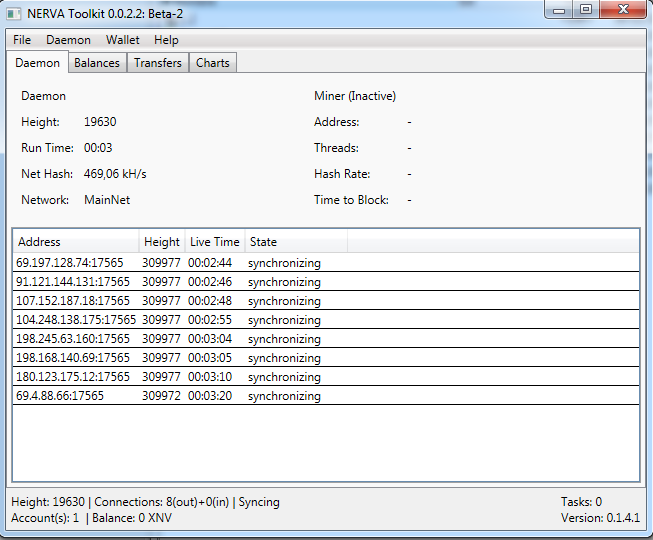
Task: Select peer row 69.4.88.66:17565
Action: 326,396
